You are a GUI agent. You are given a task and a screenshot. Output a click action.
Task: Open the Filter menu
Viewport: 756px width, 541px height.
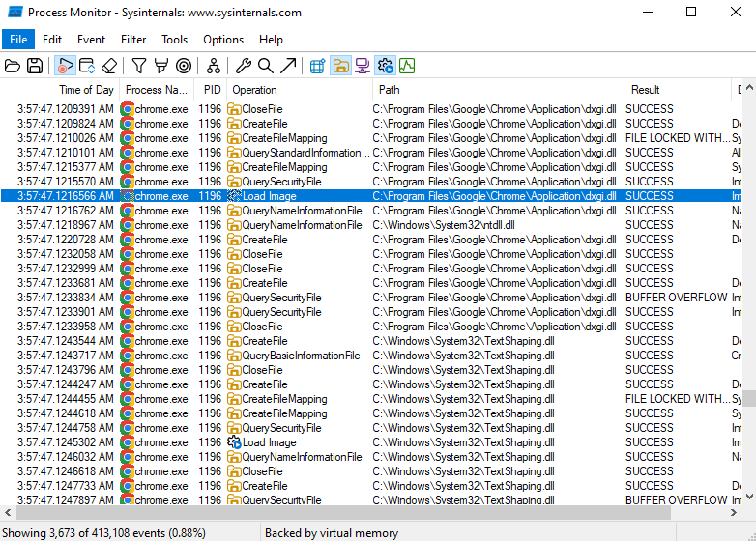tap(133, 40)
